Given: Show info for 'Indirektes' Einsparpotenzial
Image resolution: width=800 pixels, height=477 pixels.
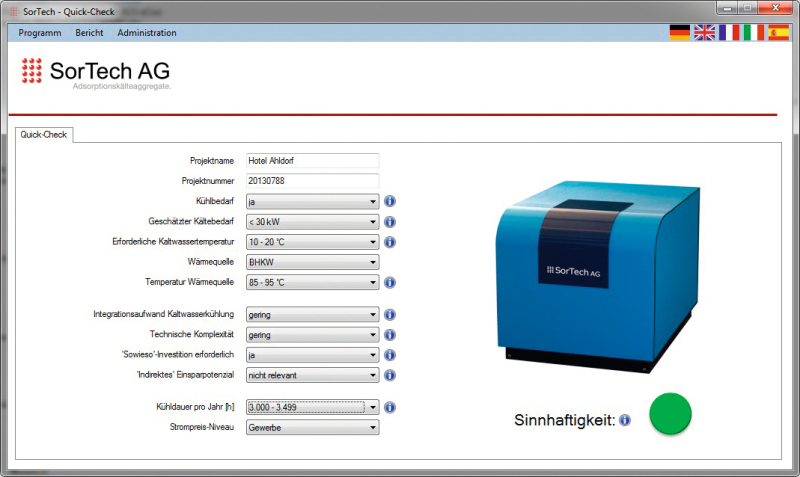Looking at the screenshot, I should click(390, 375).
